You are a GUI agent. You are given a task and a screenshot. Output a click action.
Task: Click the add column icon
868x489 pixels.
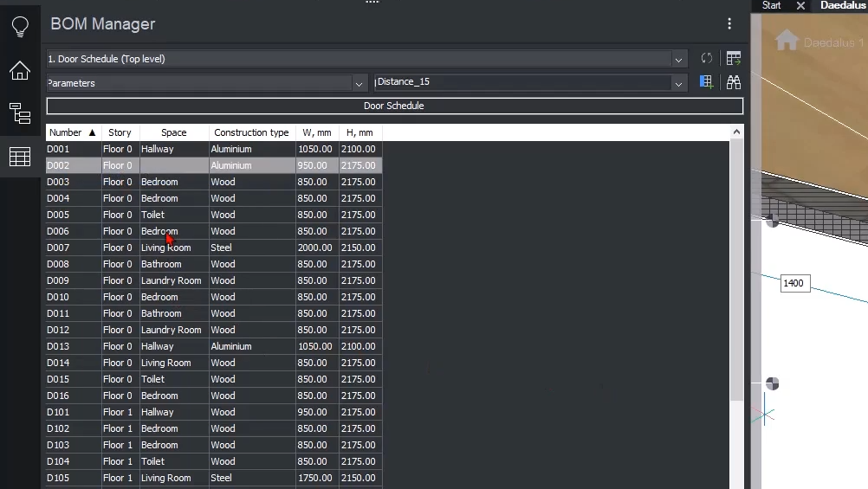(x=706, y=82)
